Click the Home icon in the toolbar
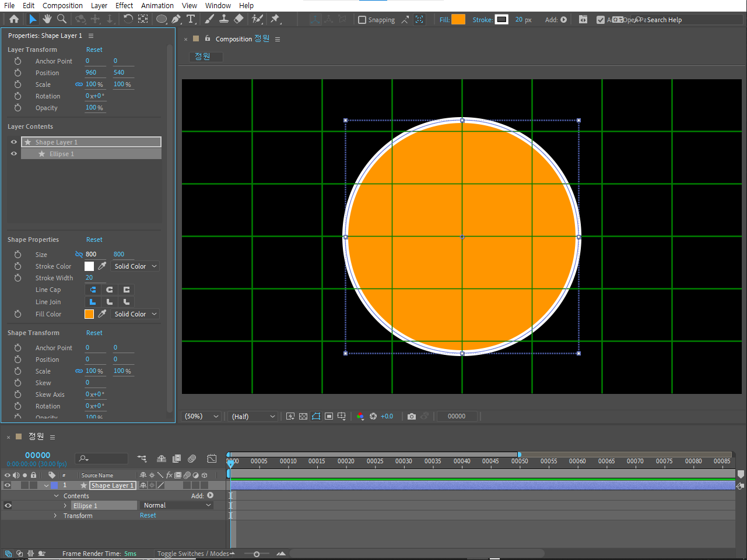747x560 pixels. (14, 19)
